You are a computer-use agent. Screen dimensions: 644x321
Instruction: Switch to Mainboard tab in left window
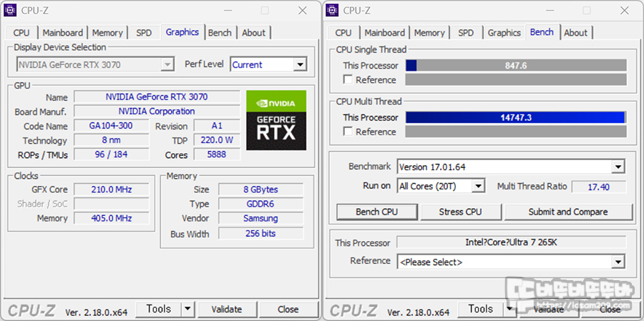(x=63, y=33)
